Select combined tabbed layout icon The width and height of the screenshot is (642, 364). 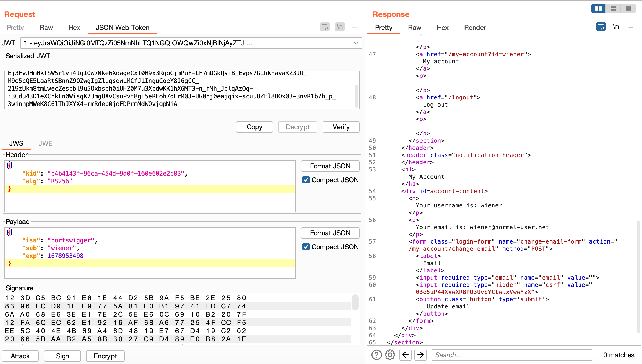pos(628,8)
